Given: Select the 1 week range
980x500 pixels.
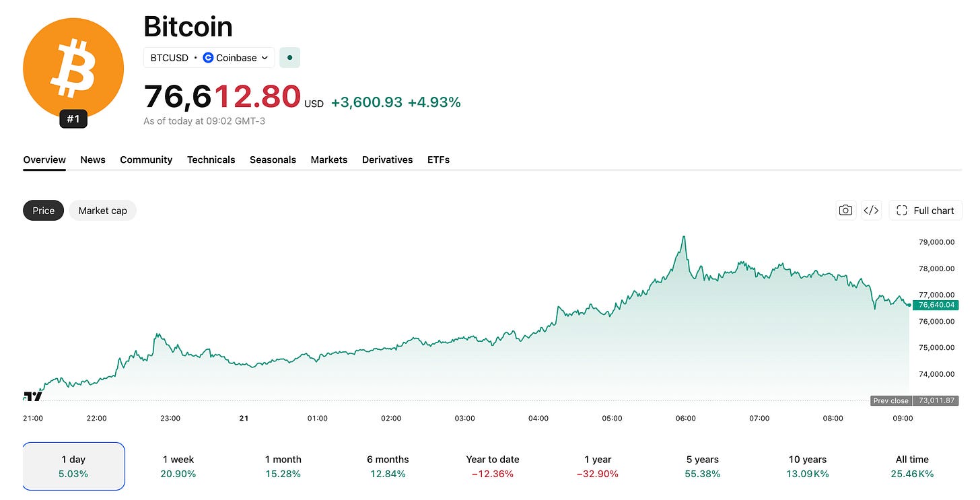Looking at the screenshot, I should tap(178, 466).
